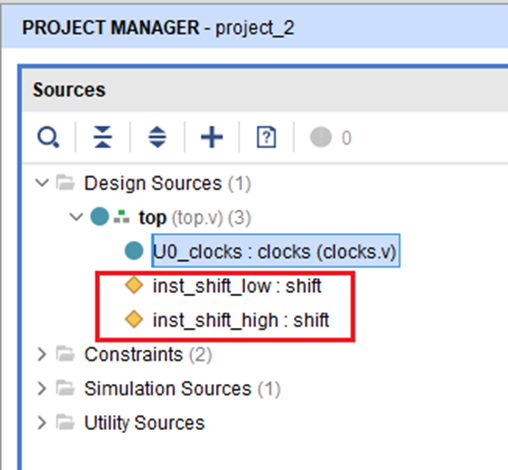Click the Sources panel header
Image resolution: width=508 pixels, height=470 pixels.
click(69, 90)
